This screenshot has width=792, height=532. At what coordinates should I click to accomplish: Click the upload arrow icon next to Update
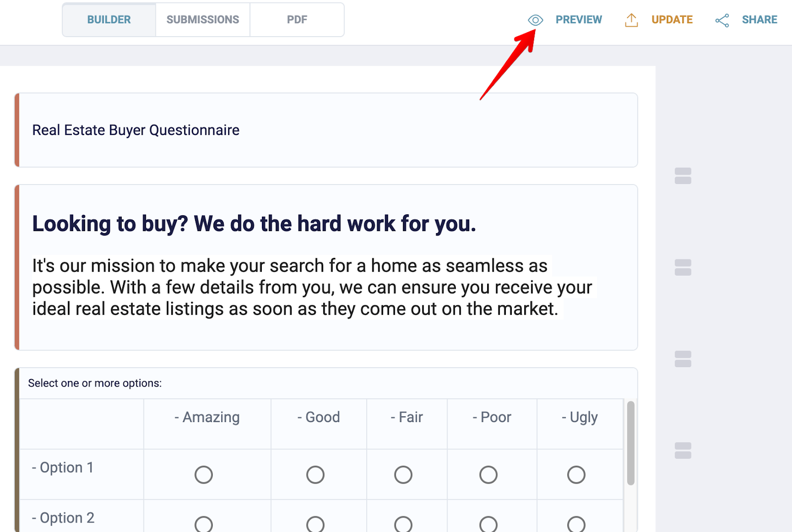[631, 20]
